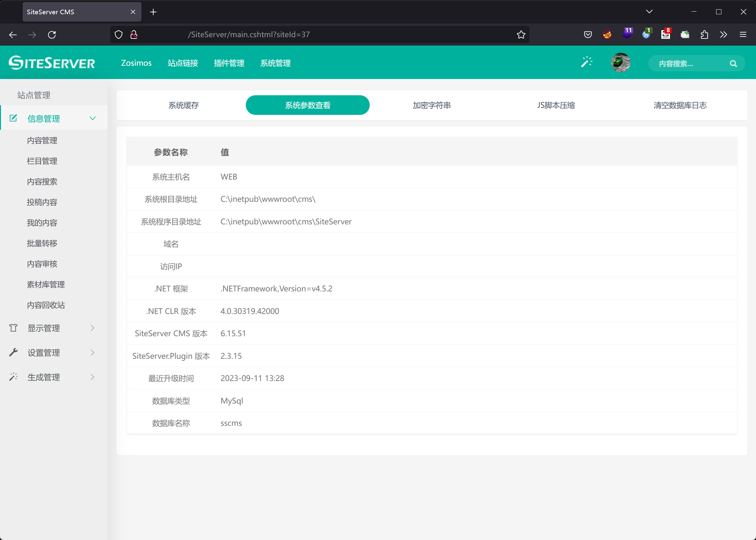Viewport: 756px width, 540px height.
Task: Open browser hamburger application menu
Action: pos(743,35)
